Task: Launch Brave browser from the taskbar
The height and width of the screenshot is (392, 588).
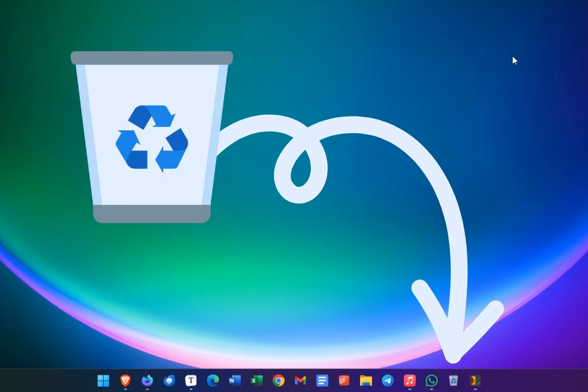Action: [x=125, y=380]
